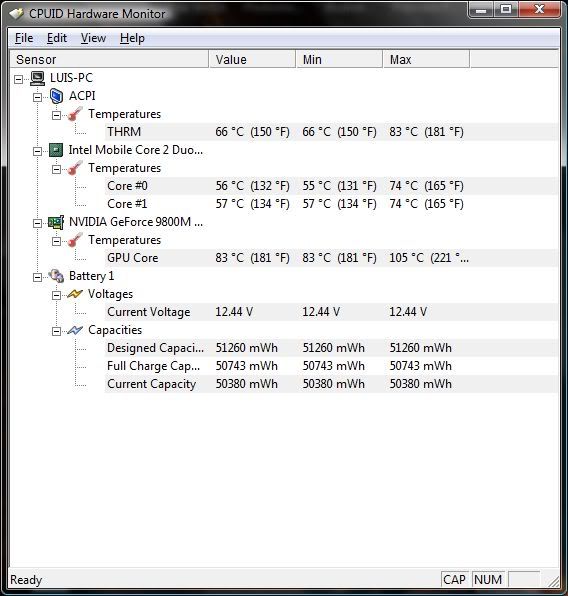568x596 pixels.
Task: Collapse the Battery 1 node
Action: pyautogui.click(x=37, y=277)
